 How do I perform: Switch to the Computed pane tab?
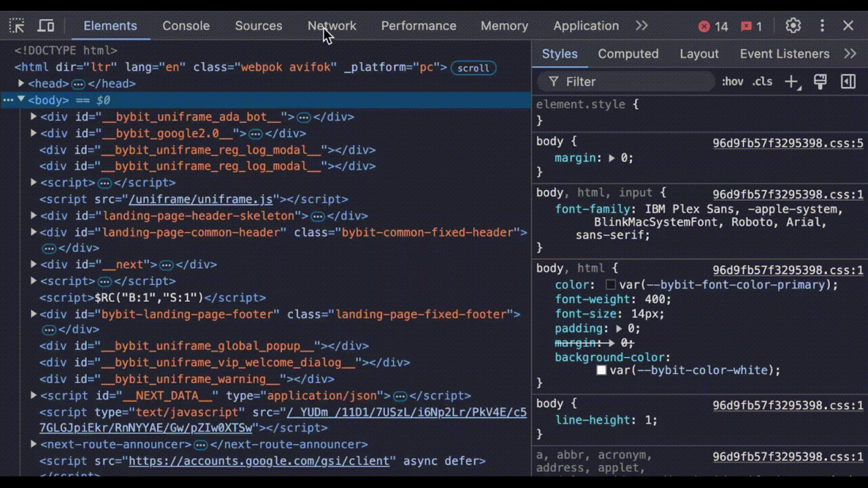[628, 54]
